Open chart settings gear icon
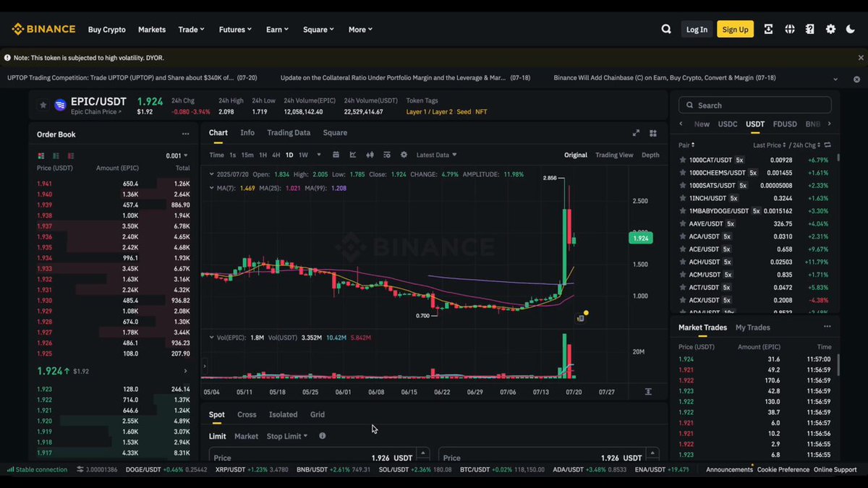The height and width of the screenshot is (488, 868). click(x=404, y=155)
